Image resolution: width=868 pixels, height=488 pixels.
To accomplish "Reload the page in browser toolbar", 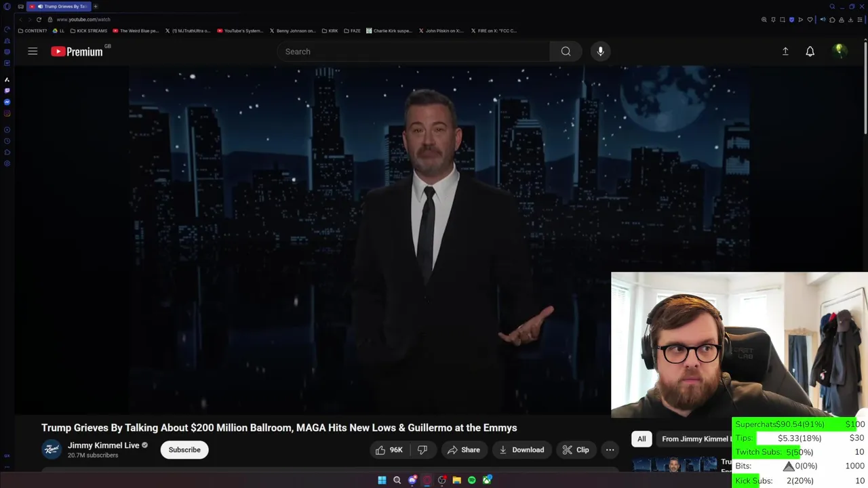I will 39,20.
